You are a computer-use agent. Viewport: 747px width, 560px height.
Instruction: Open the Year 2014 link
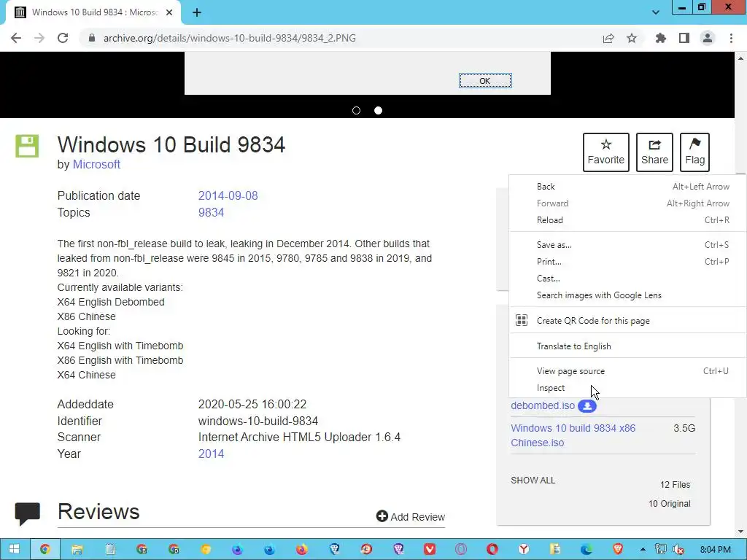pos(211,454)
